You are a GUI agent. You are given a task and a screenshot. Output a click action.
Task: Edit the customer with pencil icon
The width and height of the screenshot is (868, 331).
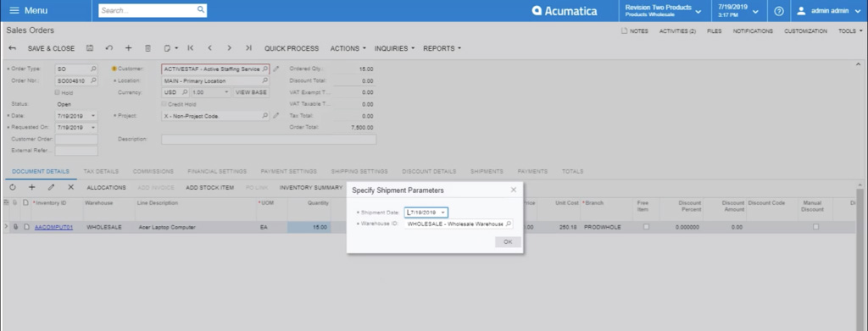(276, 69)
